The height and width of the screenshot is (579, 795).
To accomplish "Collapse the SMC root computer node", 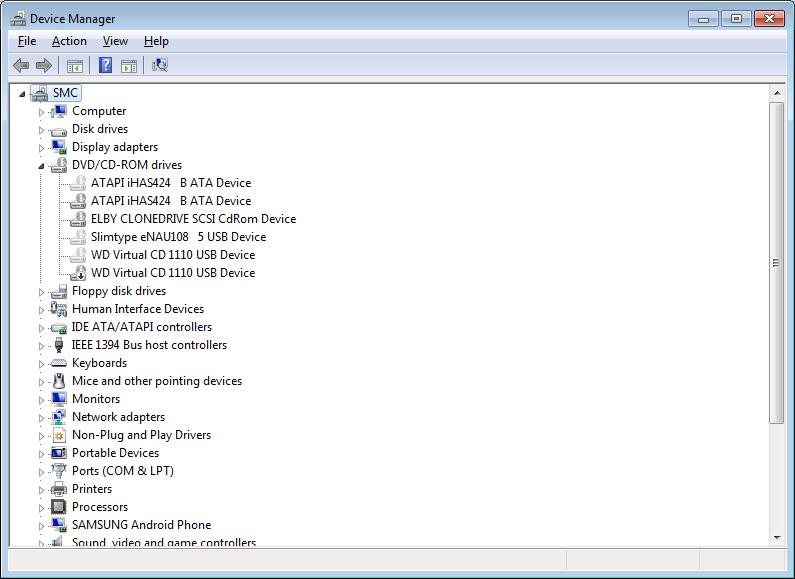I will (x=23, y=94).
